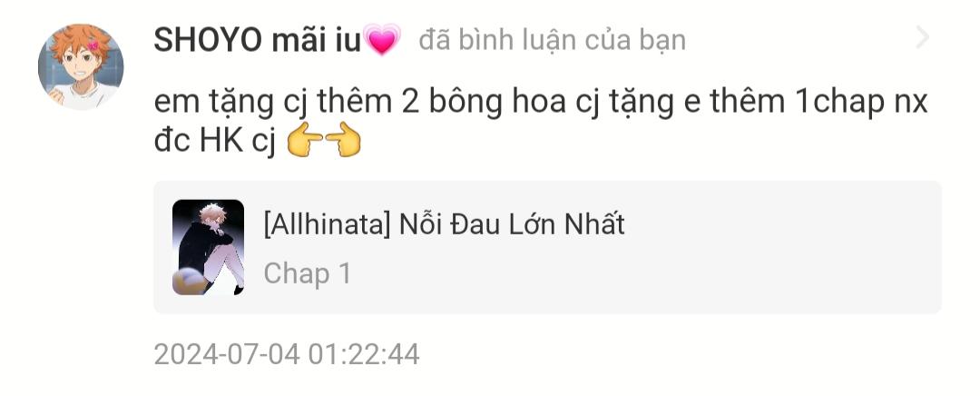Click the 'đc HK cj' comment text
Viewport: 980px width, 396px height.
point(214,142)
